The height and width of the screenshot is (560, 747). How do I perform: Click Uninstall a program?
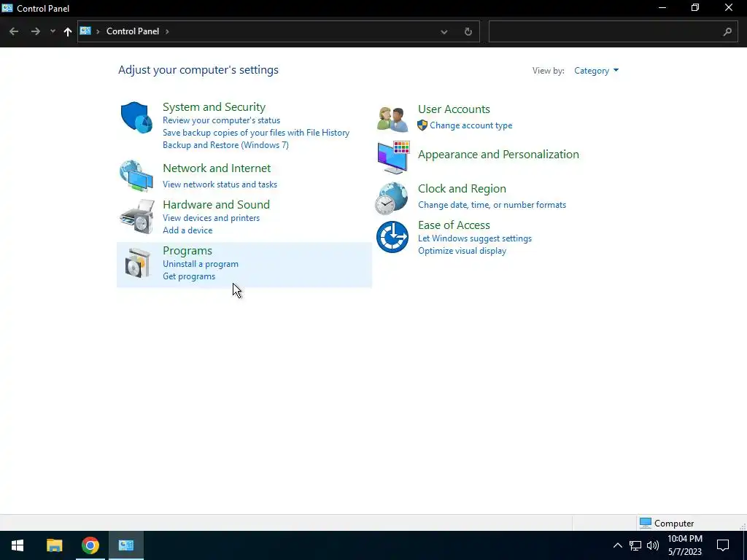click(x=201, y=264)
